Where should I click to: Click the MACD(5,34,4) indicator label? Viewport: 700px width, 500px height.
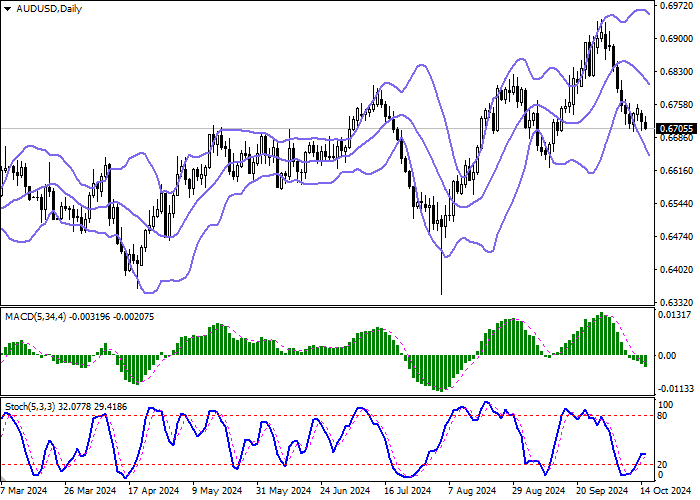pos(36,317)
